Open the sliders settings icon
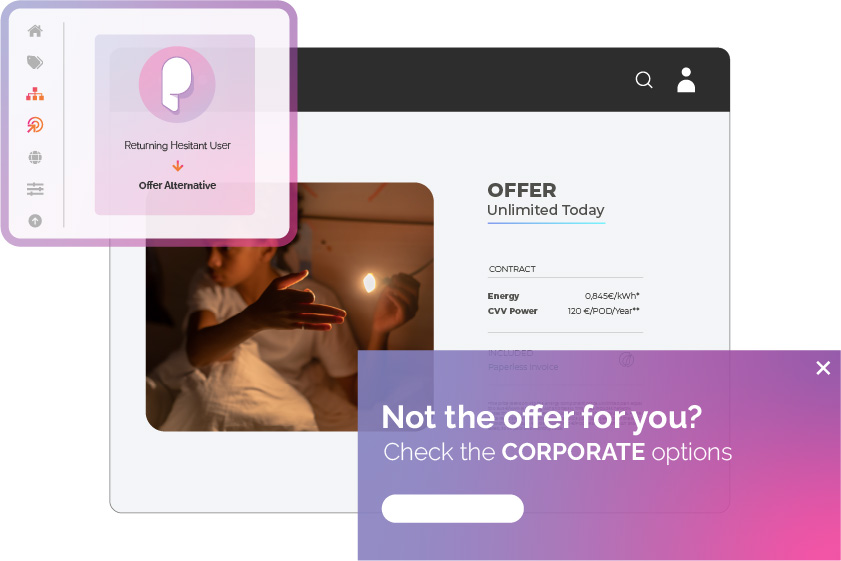 (35, 189)
